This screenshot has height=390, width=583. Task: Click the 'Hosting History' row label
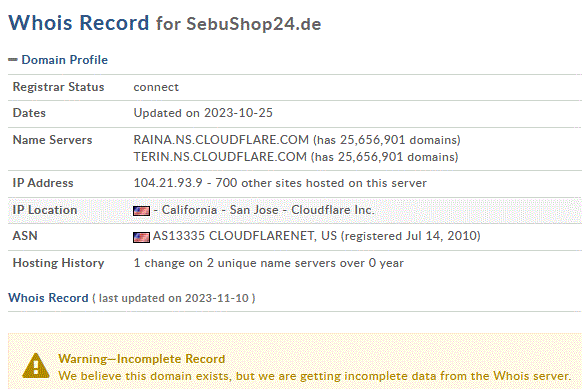[58, 263]
